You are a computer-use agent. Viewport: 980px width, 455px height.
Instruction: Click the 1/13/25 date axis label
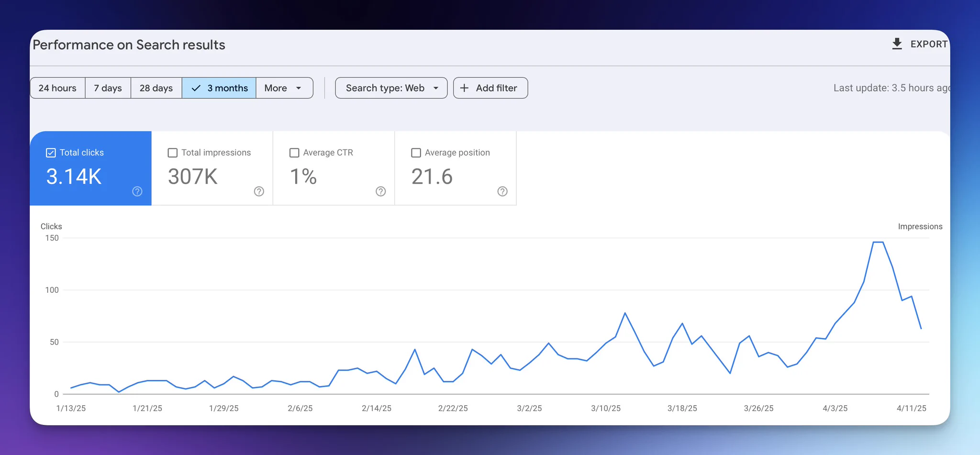coord(71,408)
